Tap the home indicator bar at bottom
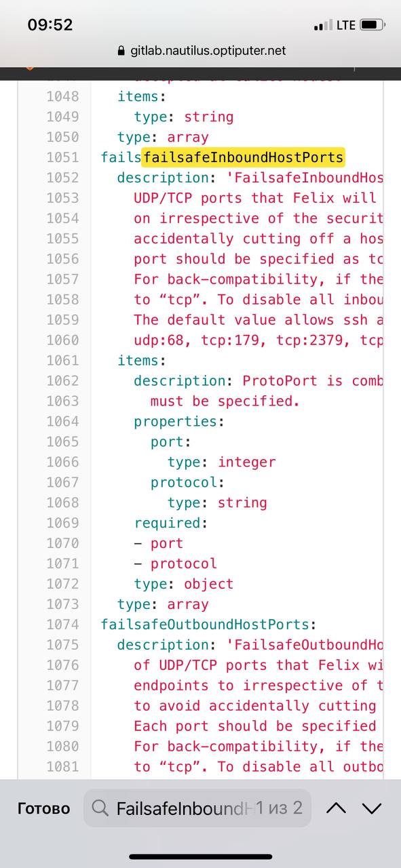This screenshot has width=401, height=868. tap(201, 856)
